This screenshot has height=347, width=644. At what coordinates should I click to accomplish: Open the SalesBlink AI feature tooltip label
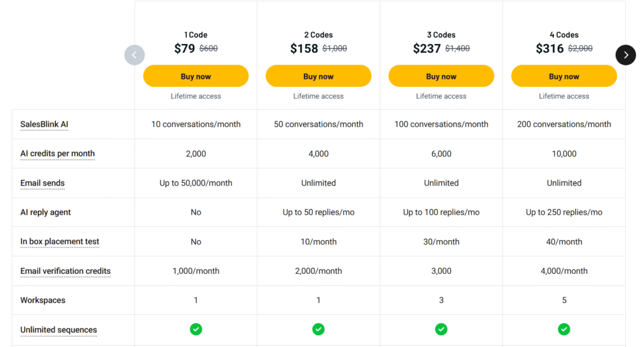click(45, 124)
